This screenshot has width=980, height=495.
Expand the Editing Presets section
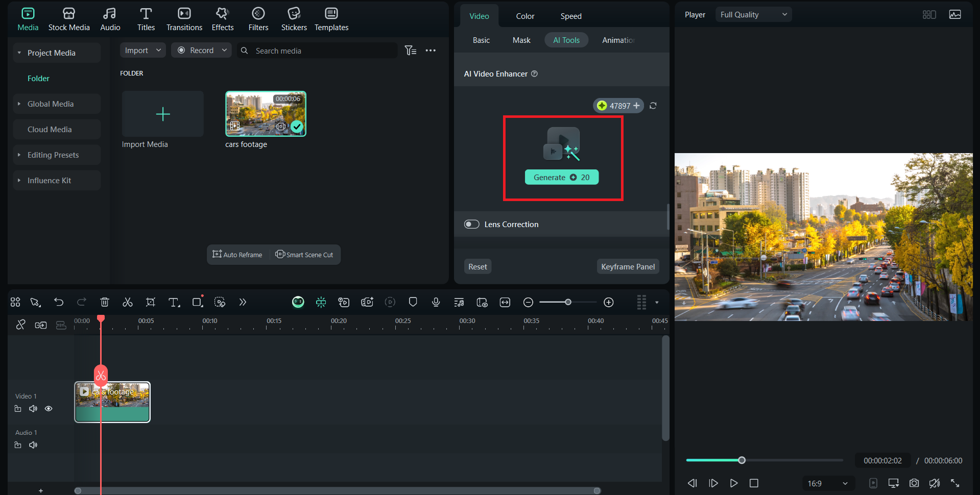point(19,155)
